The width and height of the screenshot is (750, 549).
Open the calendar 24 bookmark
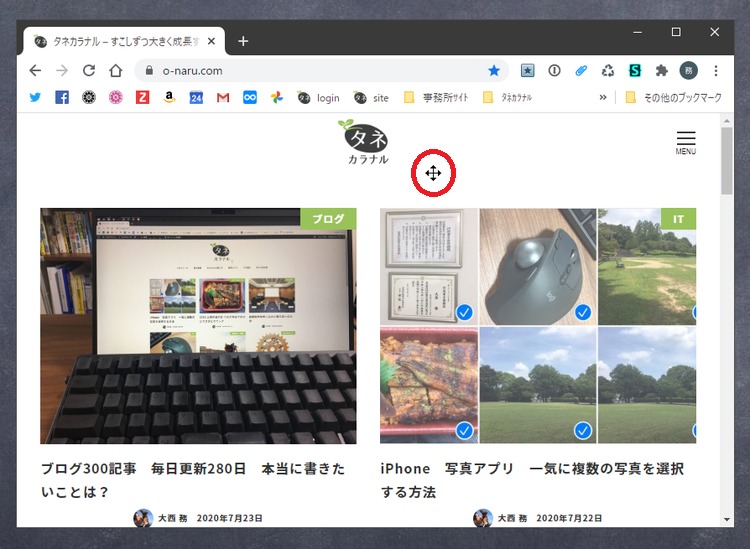tap(196, 98)
